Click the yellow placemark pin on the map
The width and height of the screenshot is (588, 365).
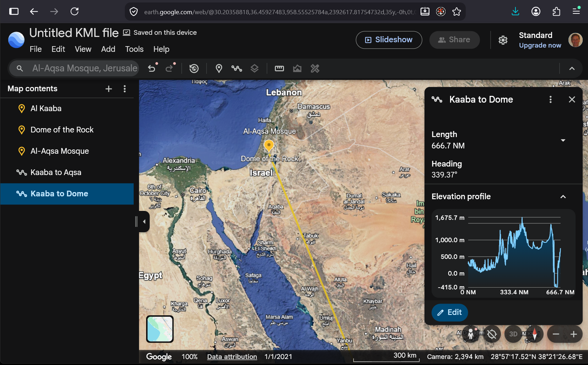269,146
